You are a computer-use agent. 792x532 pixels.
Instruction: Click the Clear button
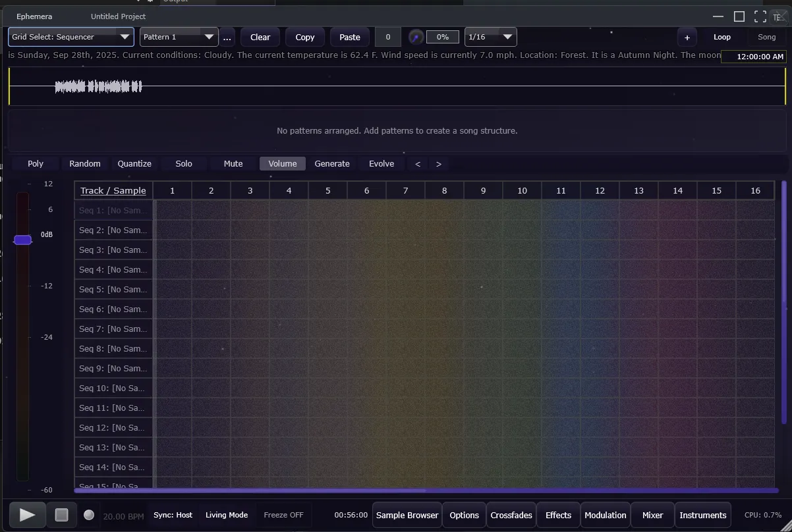pyautogui.click(x=260, y=38)
